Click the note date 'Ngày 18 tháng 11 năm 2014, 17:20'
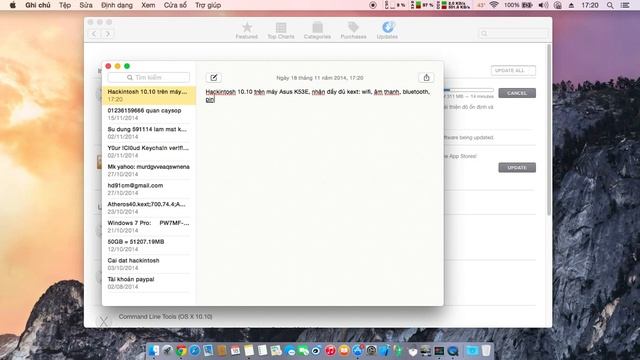Image resolution: width=640 pixels, height=360 pixels. click(320, 78)
